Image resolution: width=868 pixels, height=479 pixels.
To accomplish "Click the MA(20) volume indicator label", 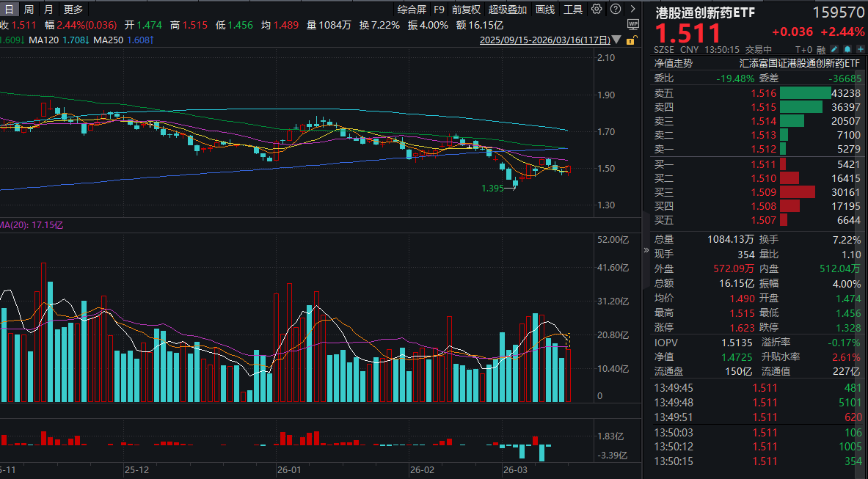I will click(x=32, y=224).
